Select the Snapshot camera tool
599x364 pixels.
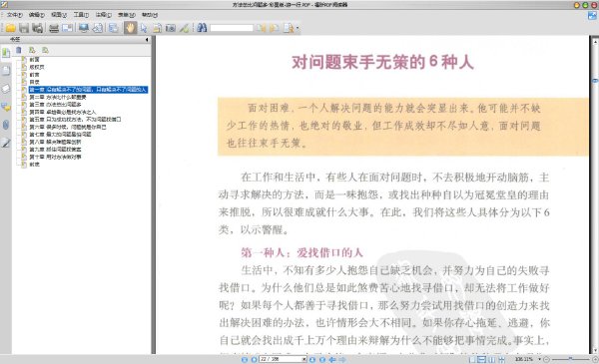(171, 28)
